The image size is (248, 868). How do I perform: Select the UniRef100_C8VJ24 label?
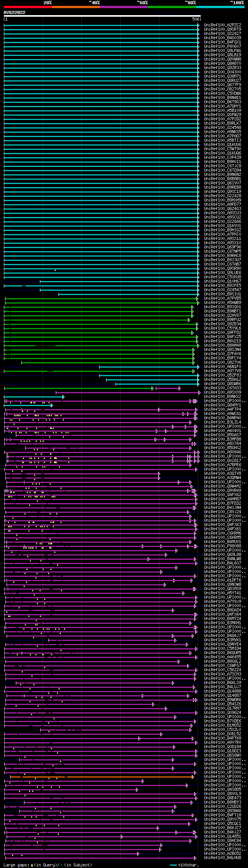(222, 512)
